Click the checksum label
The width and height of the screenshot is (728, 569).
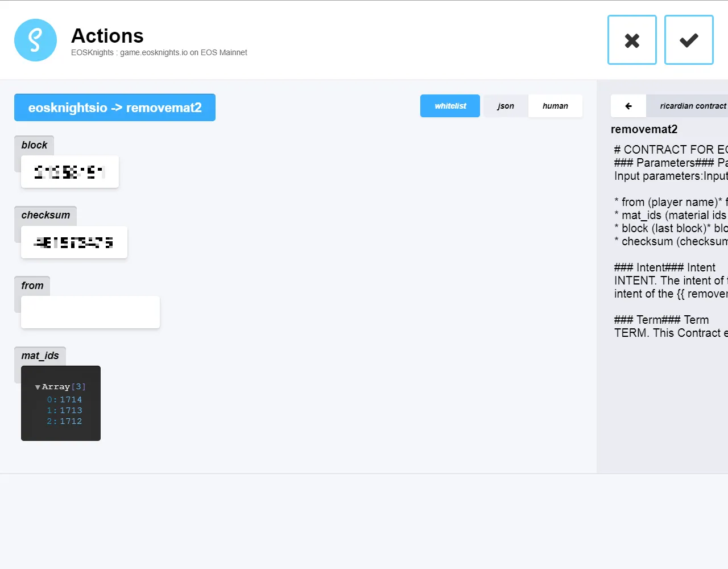[45, 215]
